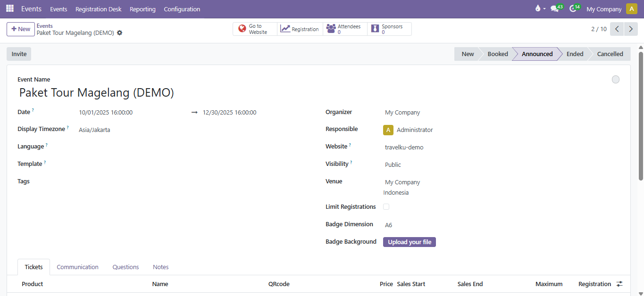This screenshot has height=296, width=644.
Task: Open the conversations chat icon
Action: click(555, 8)
